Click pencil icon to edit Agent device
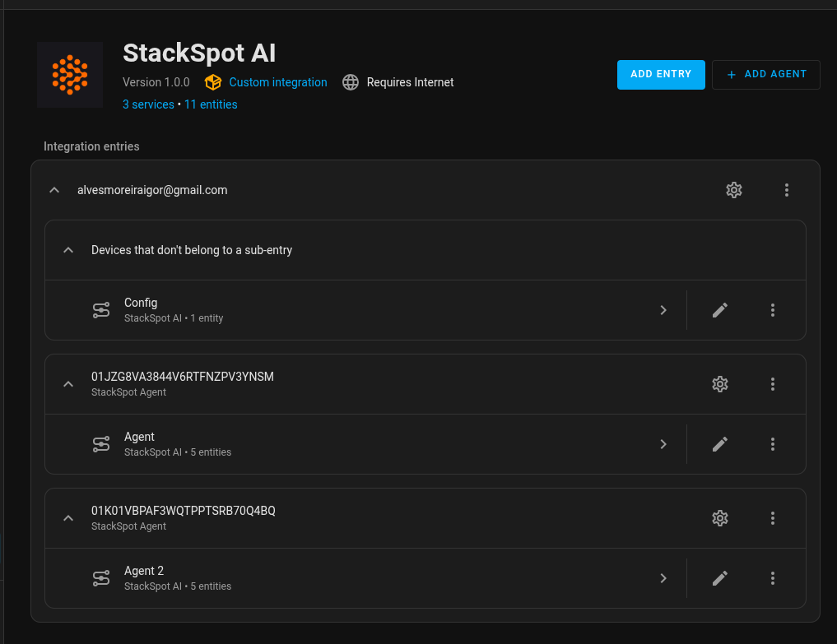 click(720, 444)
